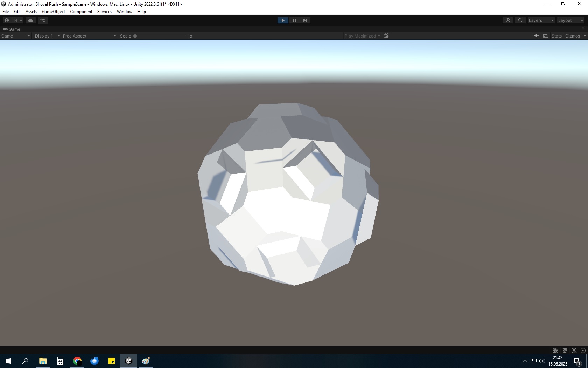588x368 pixels.
Task: Open Windows taskbar search
Action: click(25, 361)
